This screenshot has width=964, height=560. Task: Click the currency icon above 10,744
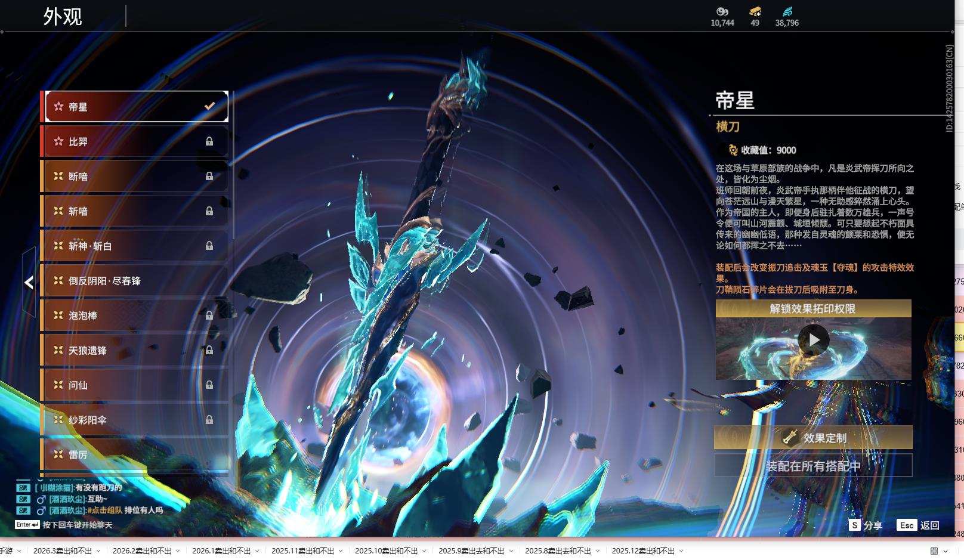coord(722,11)
